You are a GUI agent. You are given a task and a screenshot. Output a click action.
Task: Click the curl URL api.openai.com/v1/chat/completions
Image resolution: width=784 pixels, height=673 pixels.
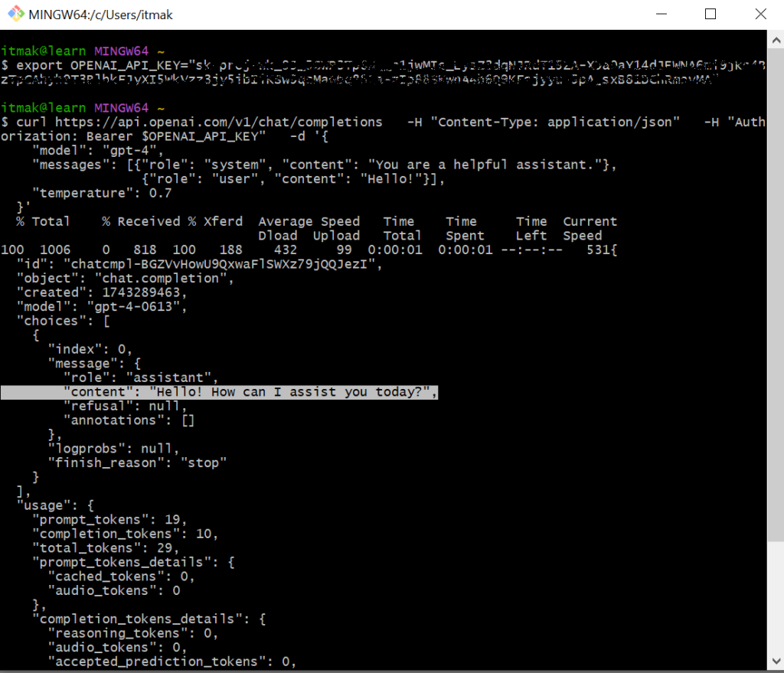pyautogui.click(x=218, y=122)
